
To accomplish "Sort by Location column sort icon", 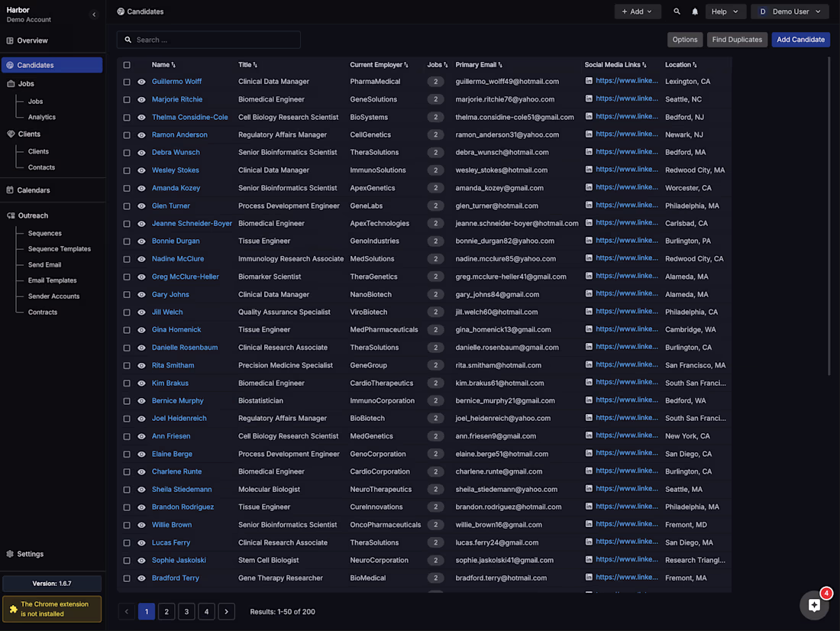I will pyautogui.click(x=695, y=65).
